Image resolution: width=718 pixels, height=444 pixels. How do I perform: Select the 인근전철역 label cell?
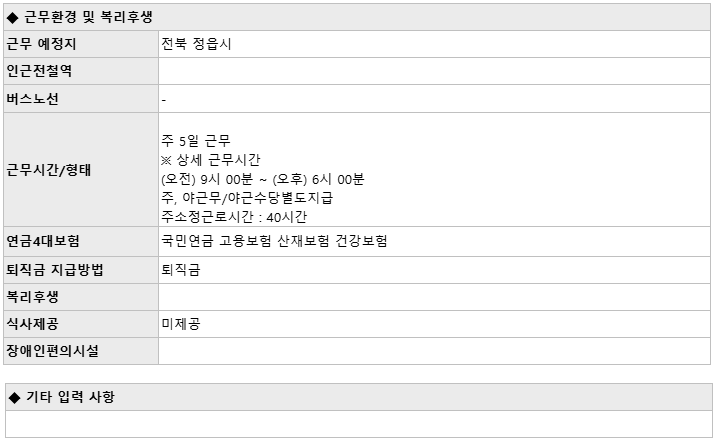coord(81,71)
